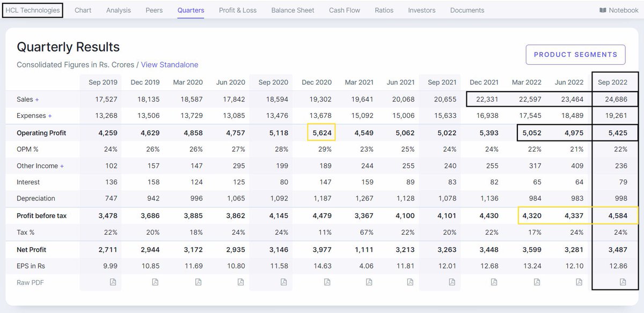Click the OPM % row label
The height and width of the screenshot is (313, 644).
pyautogui.click(x=27, y=150)
